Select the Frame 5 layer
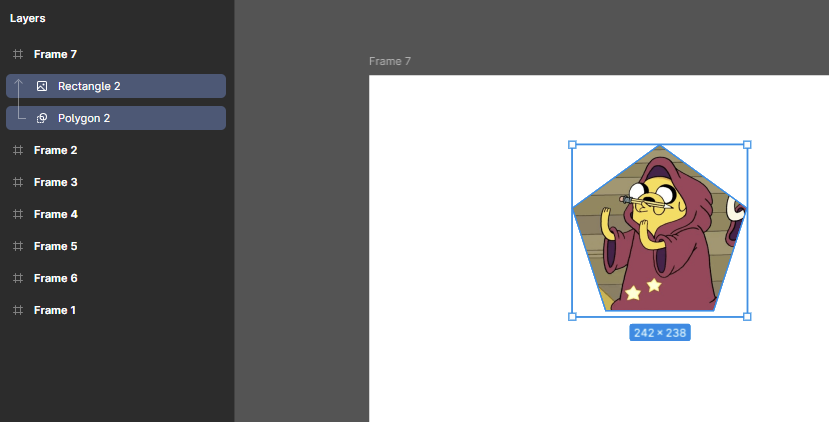This screenshot has width=829, height=422. pyautogui.click(x=116, y=246)
